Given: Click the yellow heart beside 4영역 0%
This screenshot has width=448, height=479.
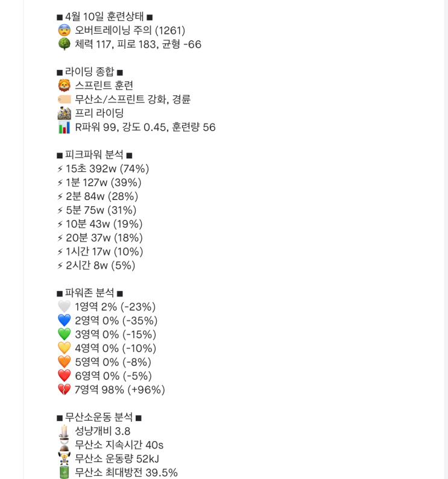Looking at the screenshot, I should click(64, 348).
